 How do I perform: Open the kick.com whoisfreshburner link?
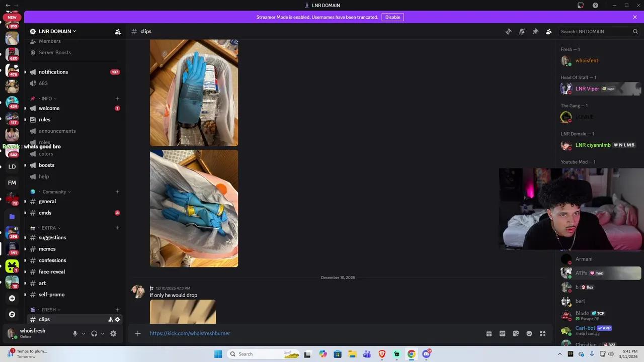pyautogui.click(x=190, y=333)
